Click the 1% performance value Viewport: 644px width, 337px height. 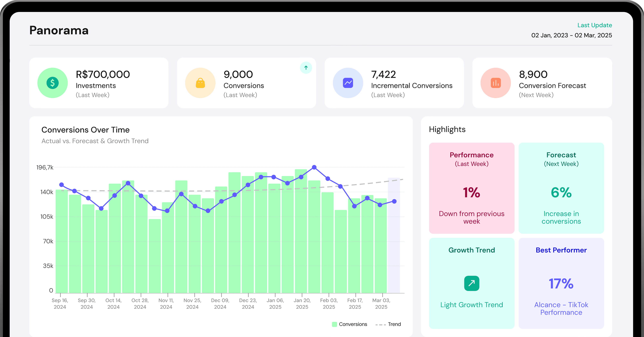[471, 192]
